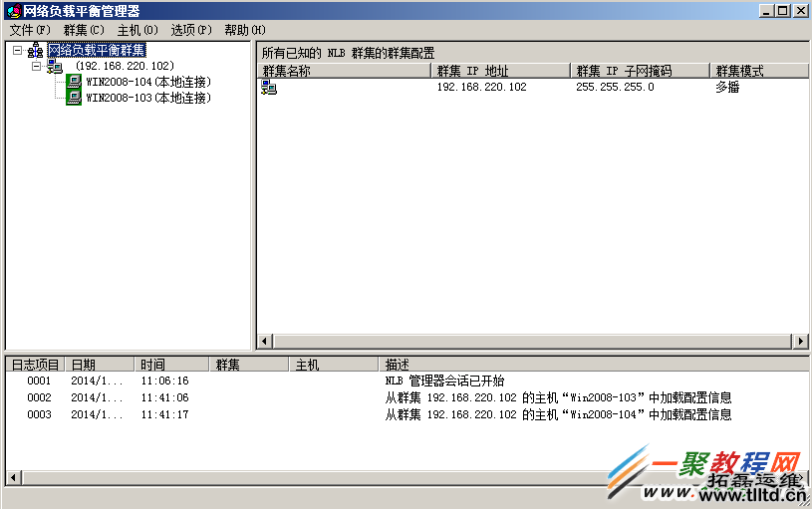
Task: Select log entry 0002
Action: [x=40, y=397]
